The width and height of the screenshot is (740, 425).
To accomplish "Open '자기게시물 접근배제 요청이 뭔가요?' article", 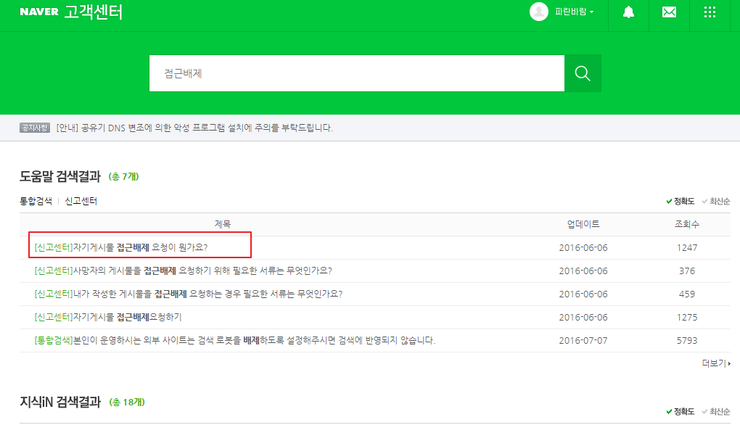I will 121,247.
